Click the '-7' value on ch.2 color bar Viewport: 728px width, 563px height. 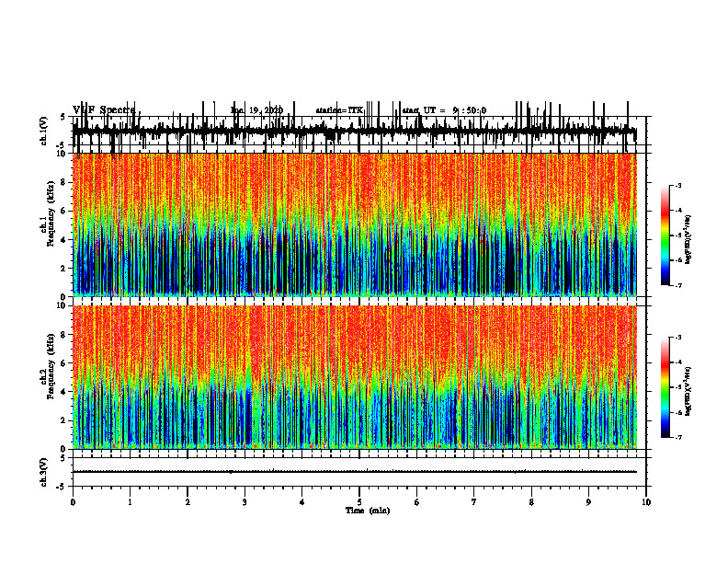(x=678, y=437)
